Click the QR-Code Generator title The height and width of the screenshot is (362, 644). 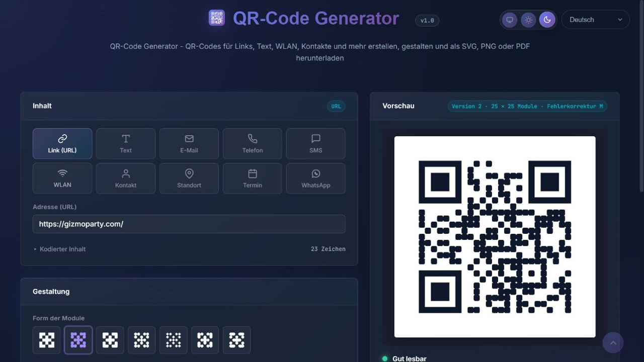(316, 19)
